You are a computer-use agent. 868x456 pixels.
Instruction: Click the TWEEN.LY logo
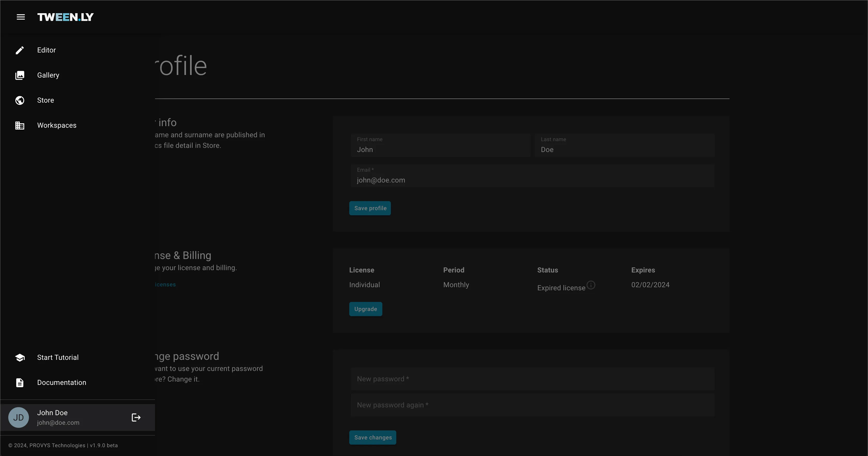pos(65,17)
